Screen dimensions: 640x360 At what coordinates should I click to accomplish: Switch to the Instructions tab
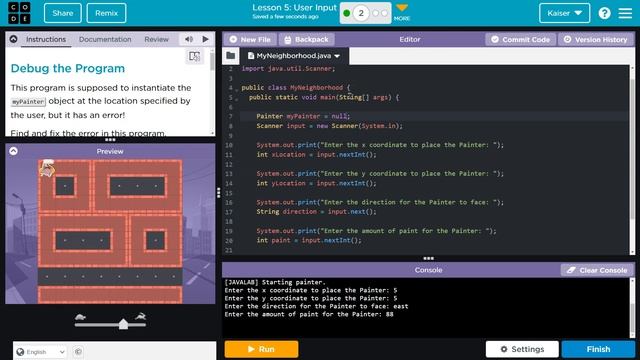(x=46, y=39)
